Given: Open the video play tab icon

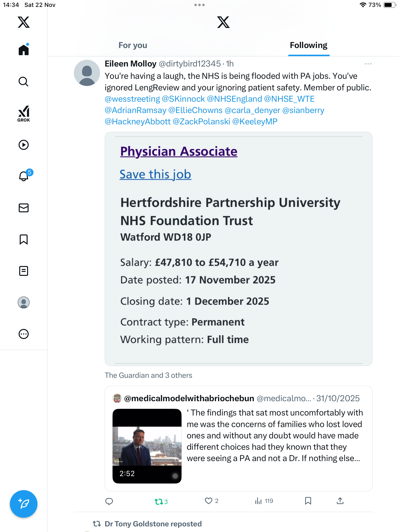Looking at the screenshot, I should point(24,145).
